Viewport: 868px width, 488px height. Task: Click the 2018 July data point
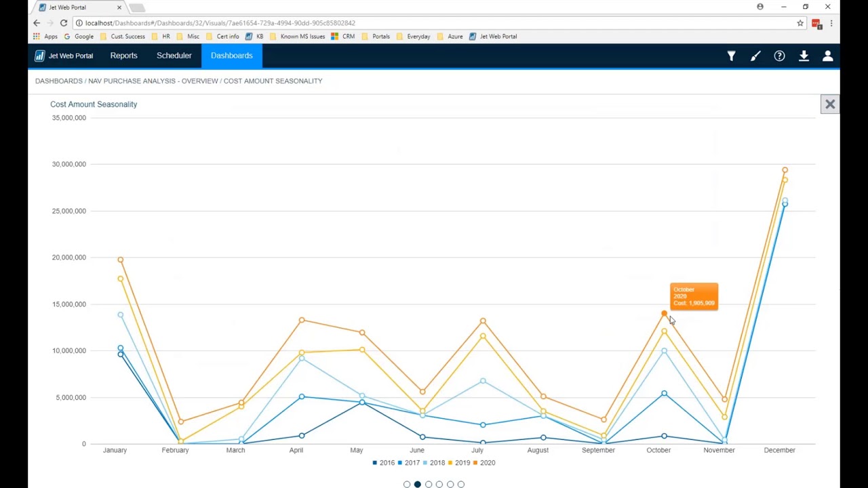coord(483,381)
